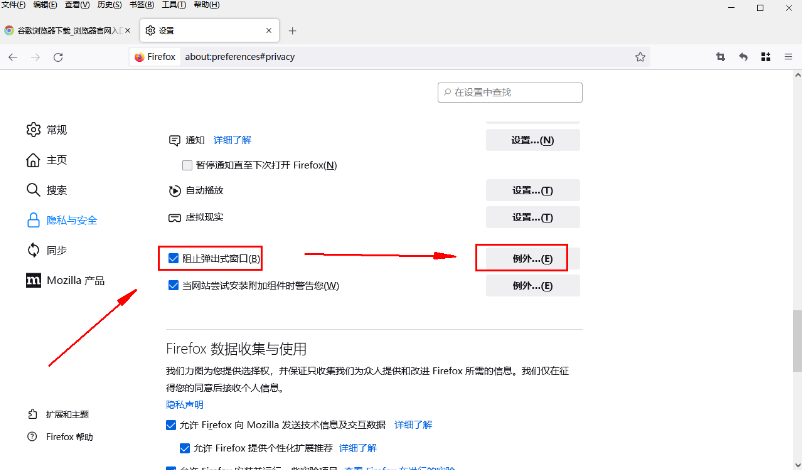
Task: Open 扩展和主题 at the sidebar bottom
Action: tap(58, 414)
